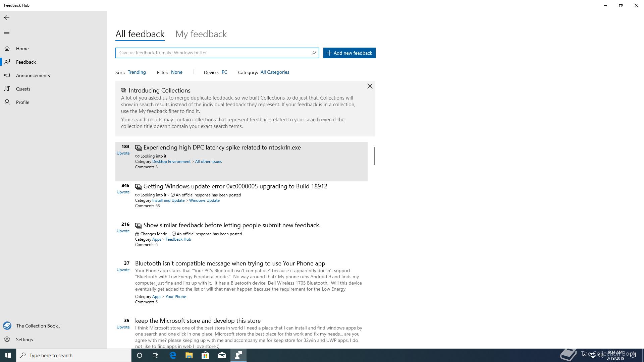Click the feedback search input field
644x362 pixels.
coord(213,53)
